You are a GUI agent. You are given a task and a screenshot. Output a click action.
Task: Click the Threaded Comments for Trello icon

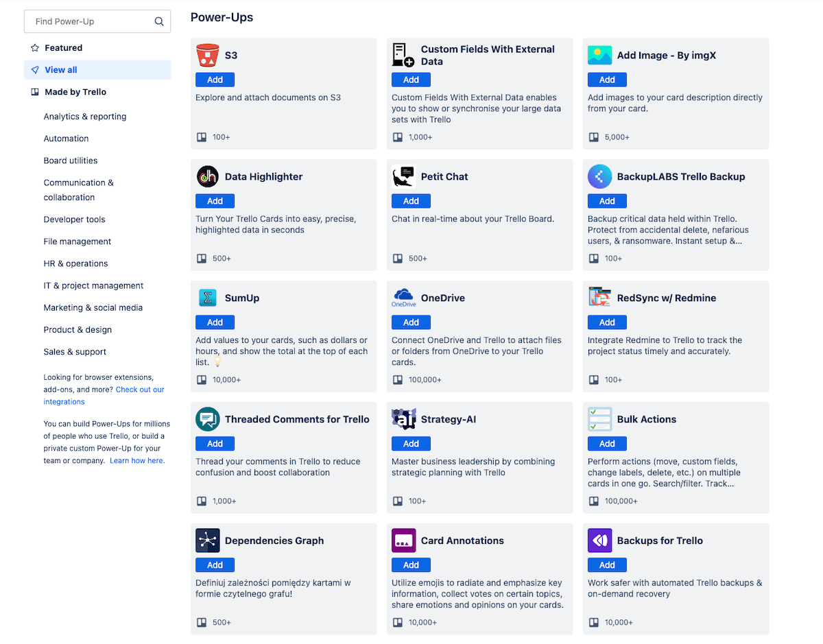point(208,419)
